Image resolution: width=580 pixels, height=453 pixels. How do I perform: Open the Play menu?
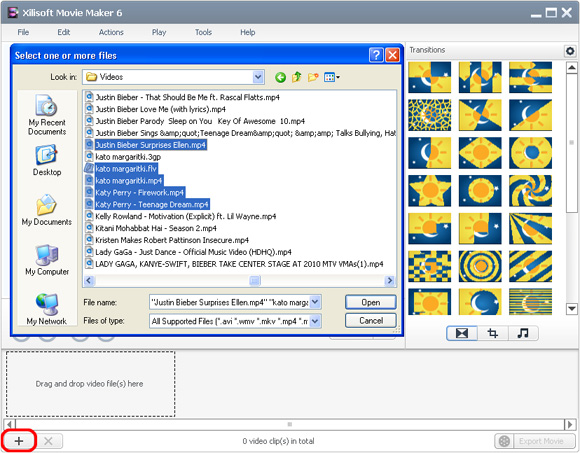159,32
